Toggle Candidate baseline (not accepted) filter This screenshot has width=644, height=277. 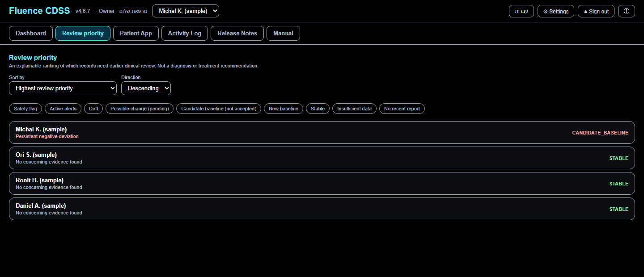point(219,109)
